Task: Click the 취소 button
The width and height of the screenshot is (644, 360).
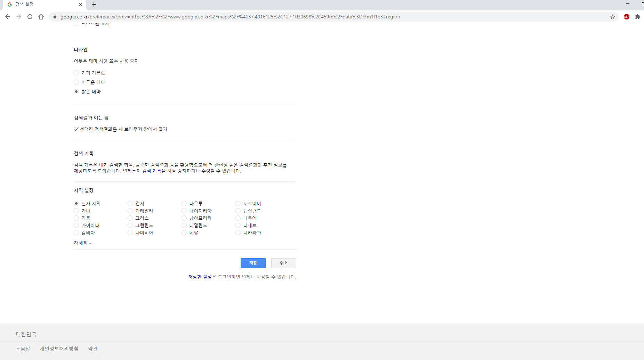Action: tap(284, 263)
